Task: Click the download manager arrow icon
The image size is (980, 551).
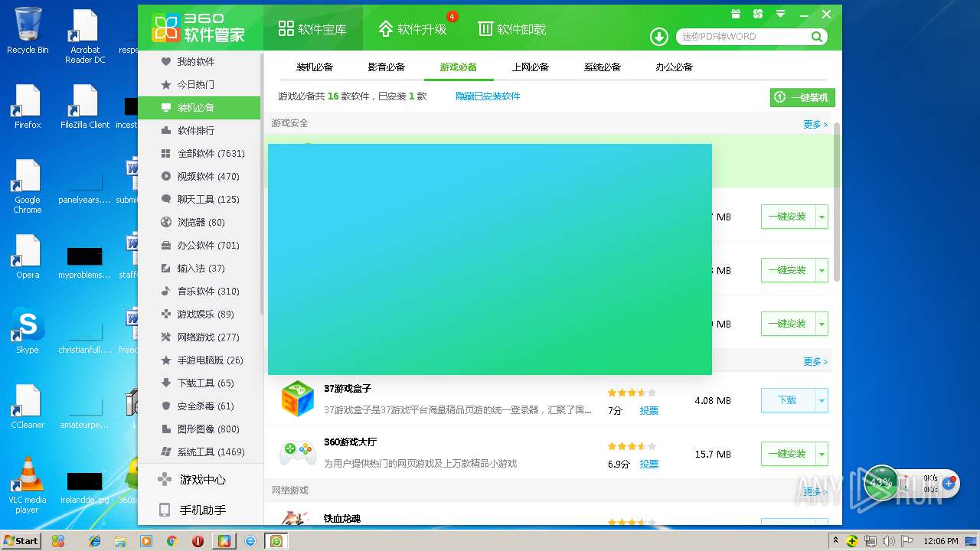Action: tap(658, 37)
